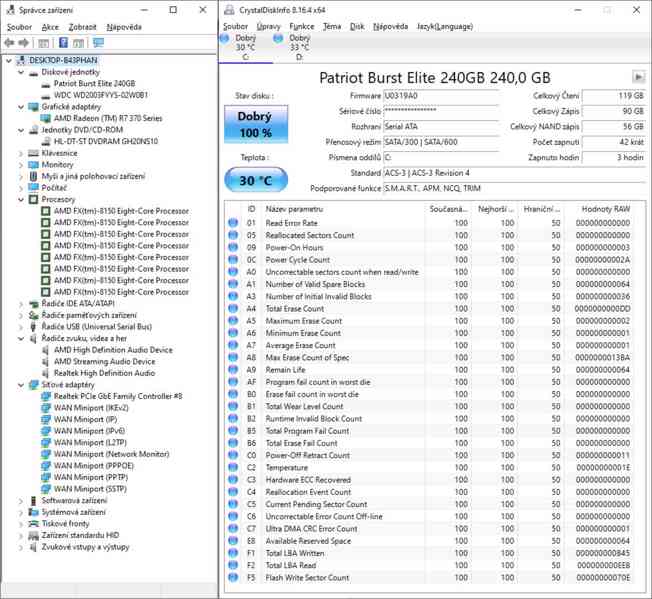Open the Téma menu in CrystalDiskInfo
Image resolution: width=652 pixels, height=599 pixels.
(332, 26)
